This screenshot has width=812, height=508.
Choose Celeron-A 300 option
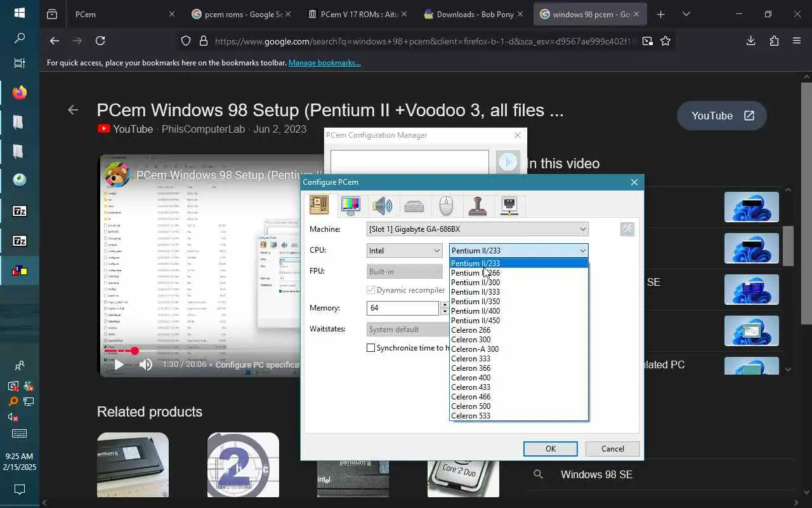point(519,349)
